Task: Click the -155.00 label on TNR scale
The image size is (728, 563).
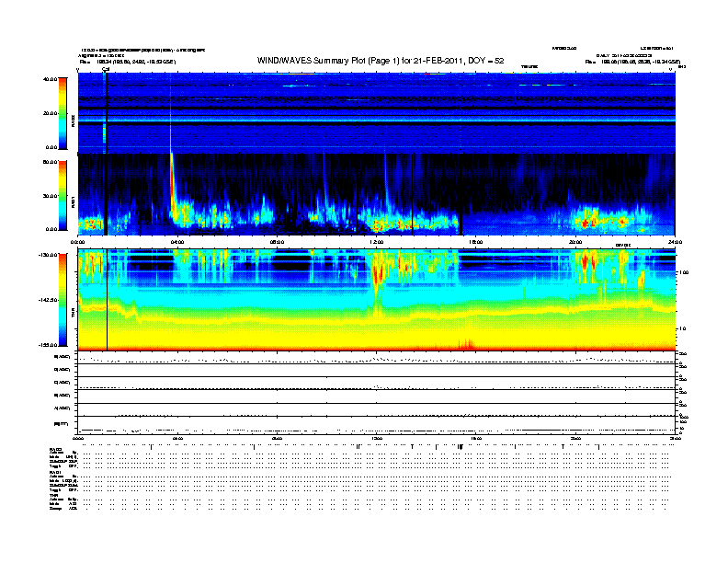Action: tap(48, 345)
